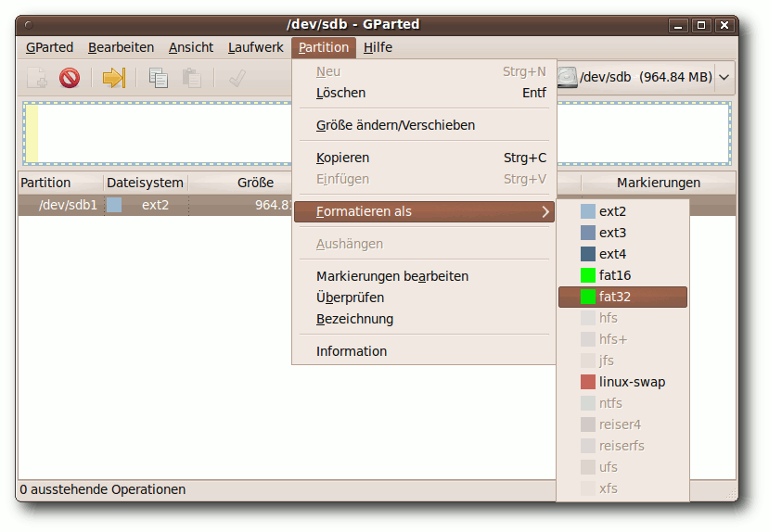
Task: Click the new partition toolbar icon
Action: [x=37, y=78]
